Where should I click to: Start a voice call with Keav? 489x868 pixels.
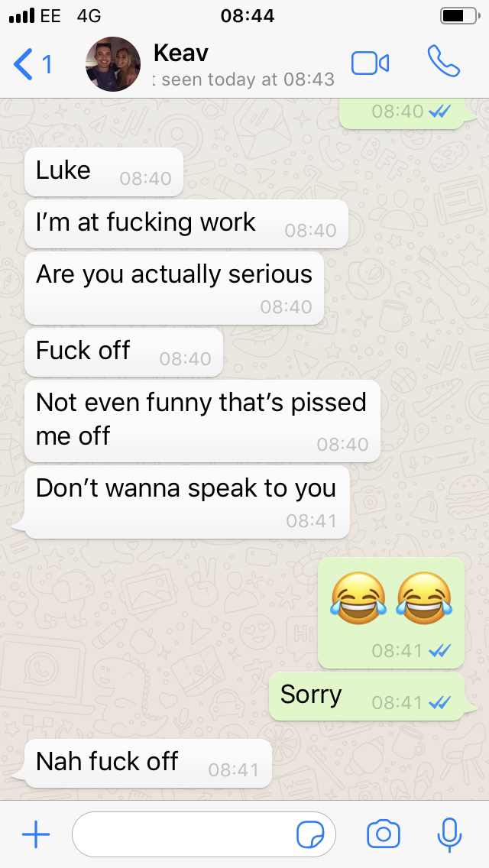point(444,61)
